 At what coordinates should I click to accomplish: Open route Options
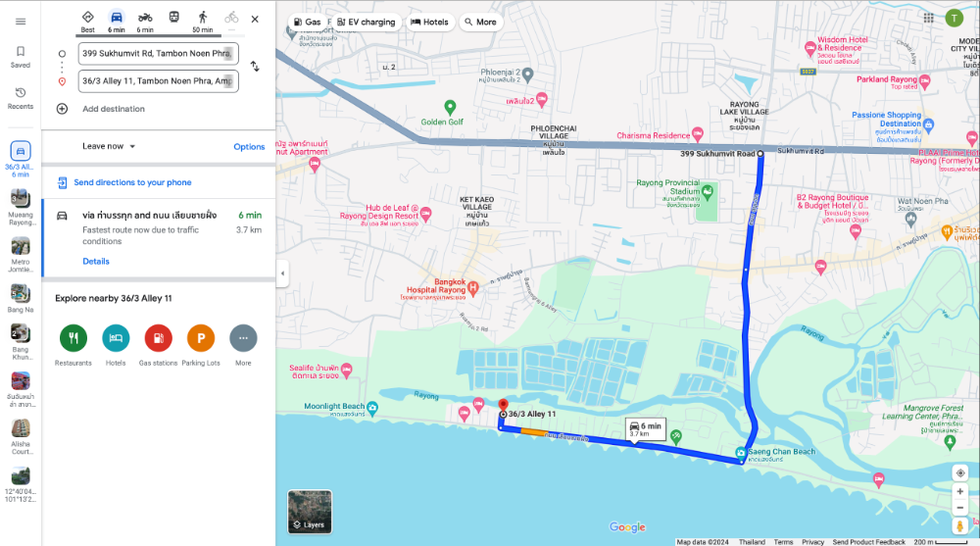(x=249, y=147)
